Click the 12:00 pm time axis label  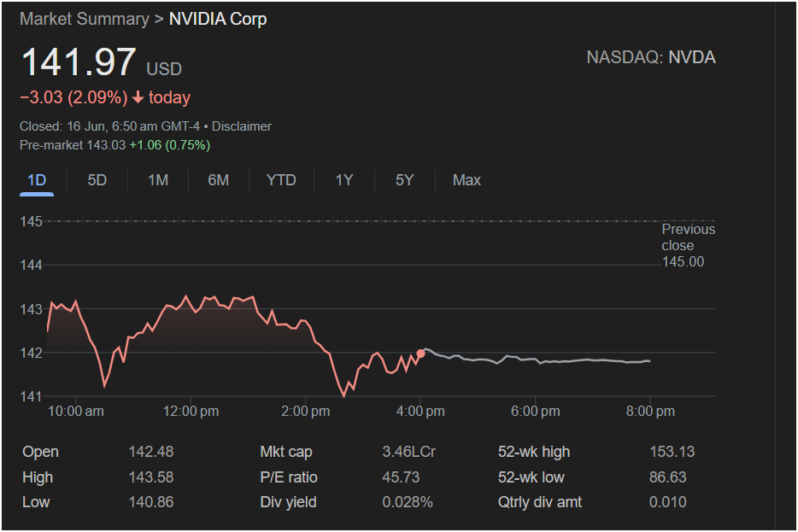(x=191, y=411)
